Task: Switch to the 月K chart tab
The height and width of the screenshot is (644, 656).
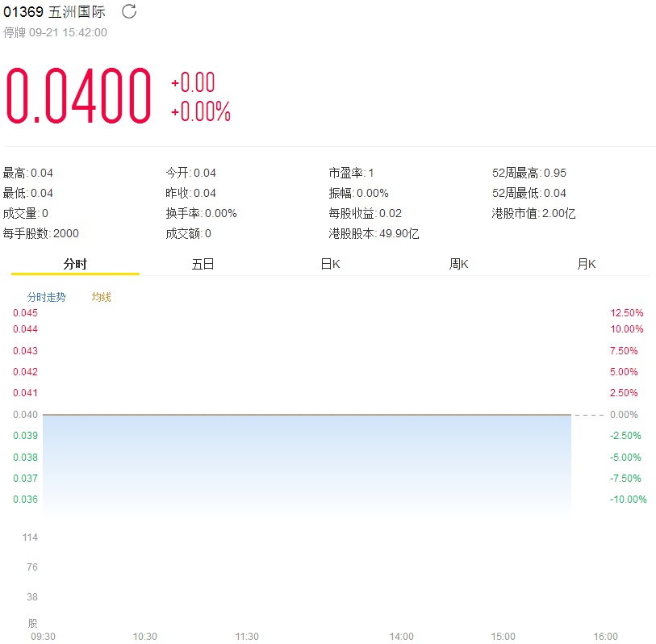Action: tap(586, 264)
